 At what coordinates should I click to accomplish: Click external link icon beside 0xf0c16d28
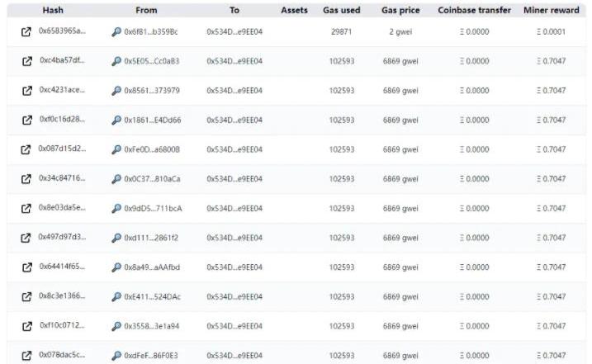[26, 120]
